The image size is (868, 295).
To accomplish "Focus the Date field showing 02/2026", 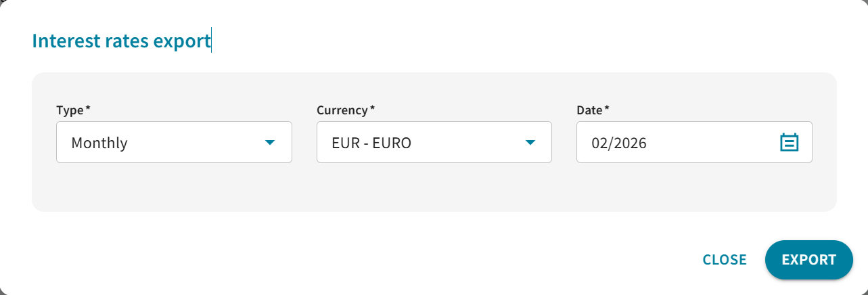I will click(677, 143).
